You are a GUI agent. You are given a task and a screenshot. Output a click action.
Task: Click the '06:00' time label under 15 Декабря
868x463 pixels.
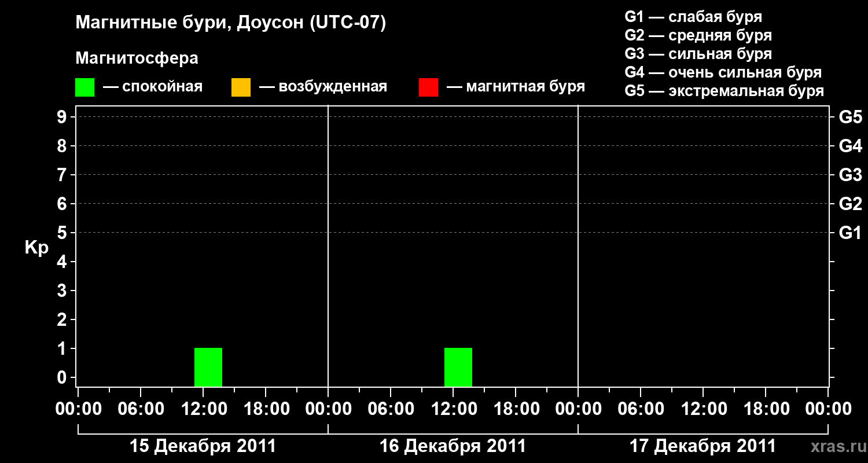[141, 409]
